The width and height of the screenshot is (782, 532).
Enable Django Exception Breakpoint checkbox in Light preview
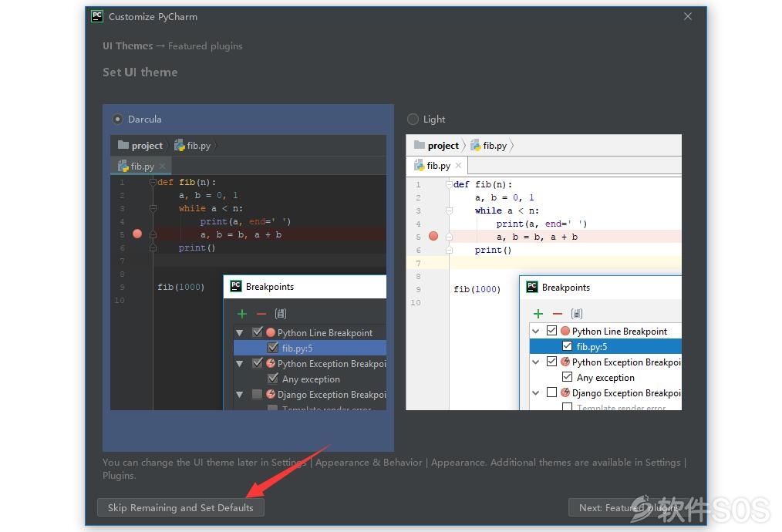(x=551, y=392)
